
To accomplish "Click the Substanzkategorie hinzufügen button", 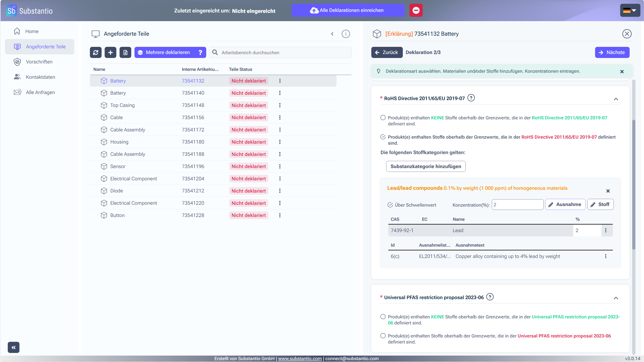I will (x=426, y=166).
